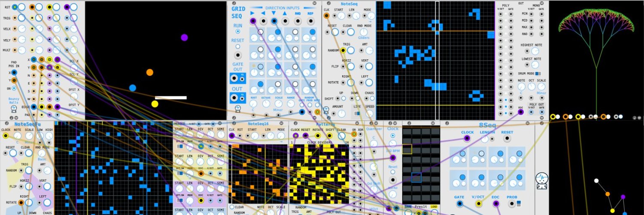644x215 pixels.
Task: Toggle the PAD ON button in Bouncy Balls
Action: pos(14,88)
